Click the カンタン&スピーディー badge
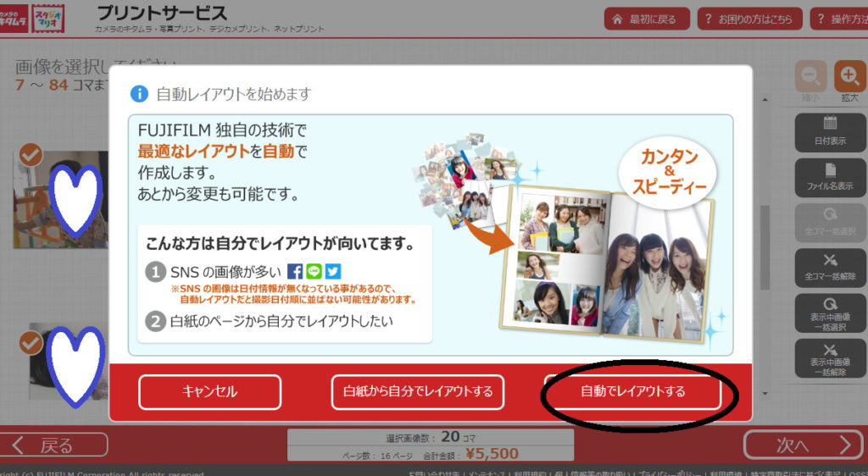Screen dimensions: 868x476 [670, 172]
